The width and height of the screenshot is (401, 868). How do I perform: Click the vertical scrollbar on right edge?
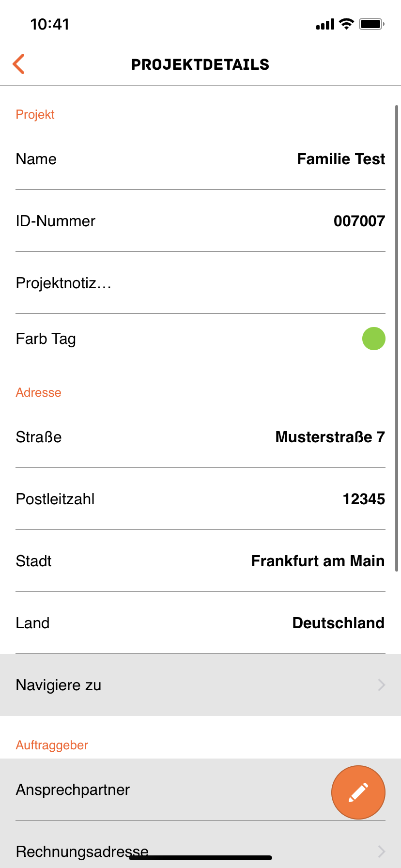coord(397,338)
